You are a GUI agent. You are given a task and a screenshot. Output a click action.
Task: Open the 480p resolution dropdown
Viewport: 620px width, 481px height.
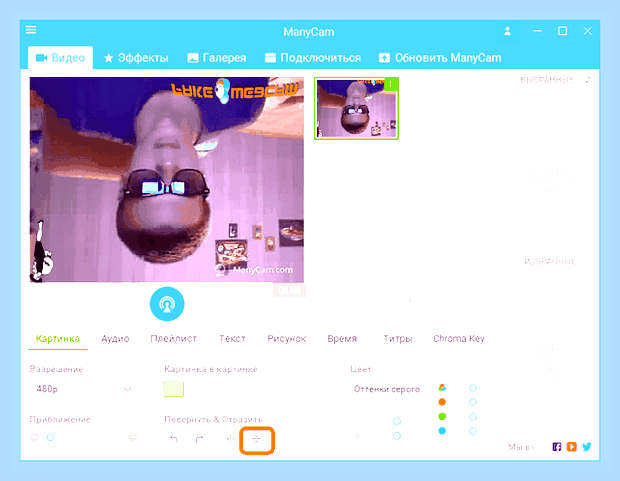(x=83, y=389)
